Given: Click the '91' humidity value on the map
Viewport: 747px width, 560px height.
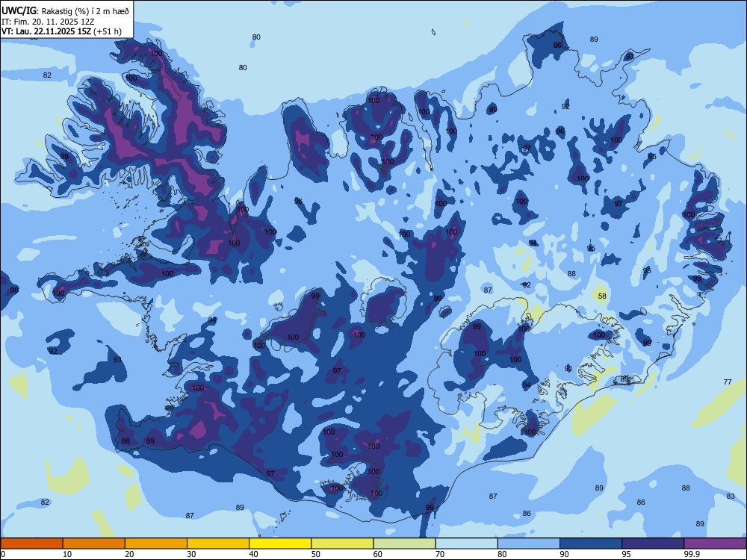Looking at the screenshot, I should pos(568,369).
